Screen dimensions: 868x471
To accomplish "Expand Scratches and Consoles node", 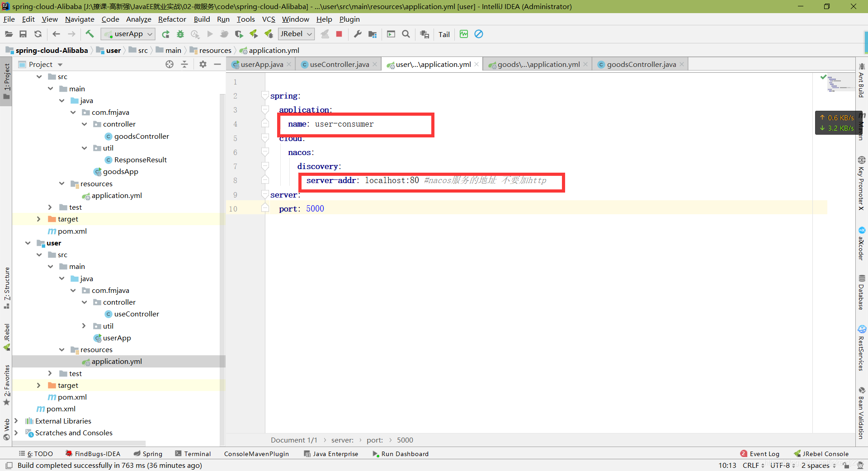I will point(16,433).
